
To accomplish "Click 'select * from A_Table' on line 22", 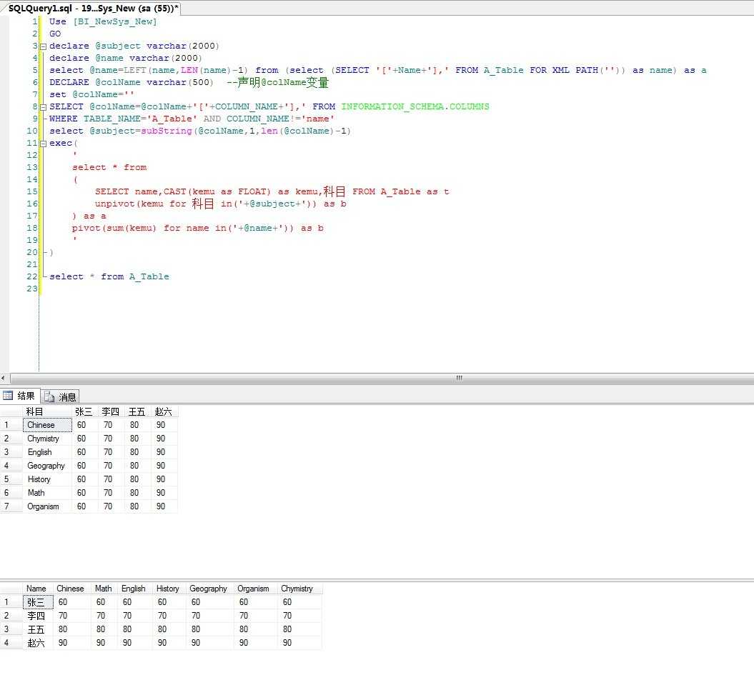I will point(109,276).
